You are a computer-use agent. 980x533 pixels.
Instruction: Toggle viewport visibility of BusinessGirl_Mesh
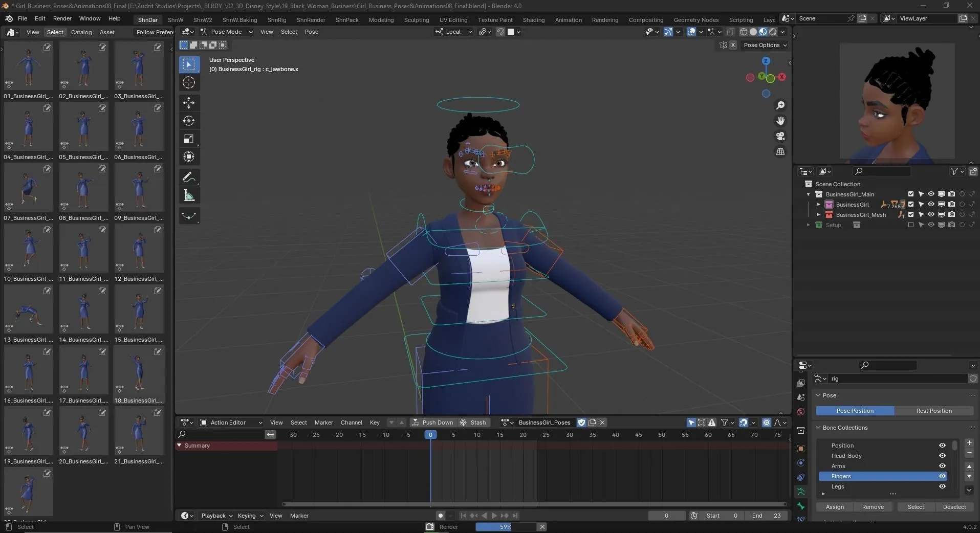click(x=930, y=214)
